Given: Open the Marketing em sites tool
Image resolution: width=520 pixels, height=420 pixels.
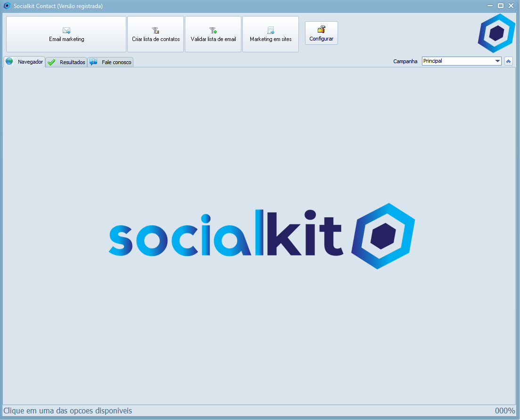Looking at the screenshot, I should pos(271,34).
